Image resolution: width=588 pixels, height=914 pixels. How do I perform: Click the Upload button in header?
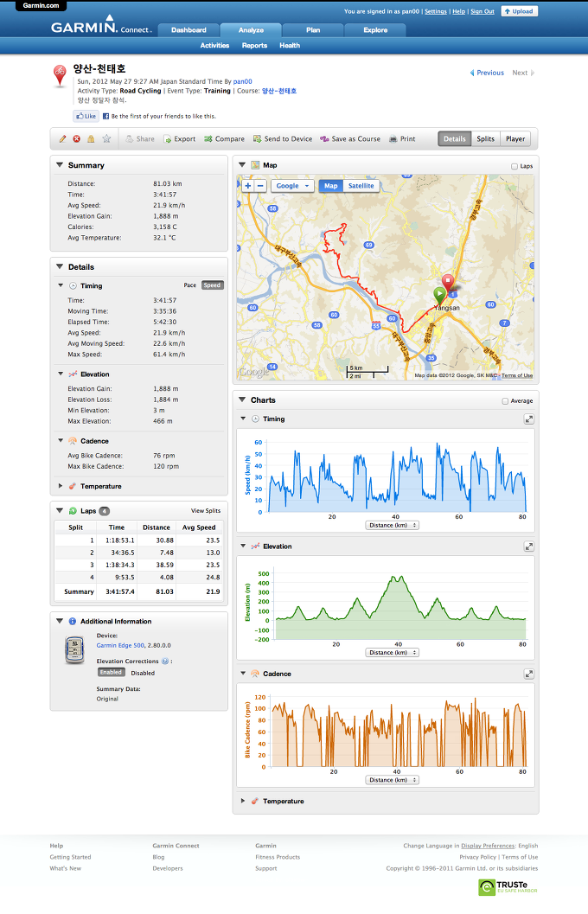click(519, 11)
